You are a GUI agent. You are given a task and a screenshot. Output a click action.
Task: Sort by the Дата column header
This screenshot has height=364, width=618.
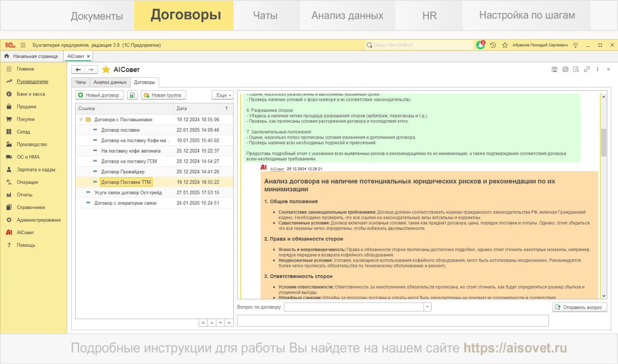[204, 109]
